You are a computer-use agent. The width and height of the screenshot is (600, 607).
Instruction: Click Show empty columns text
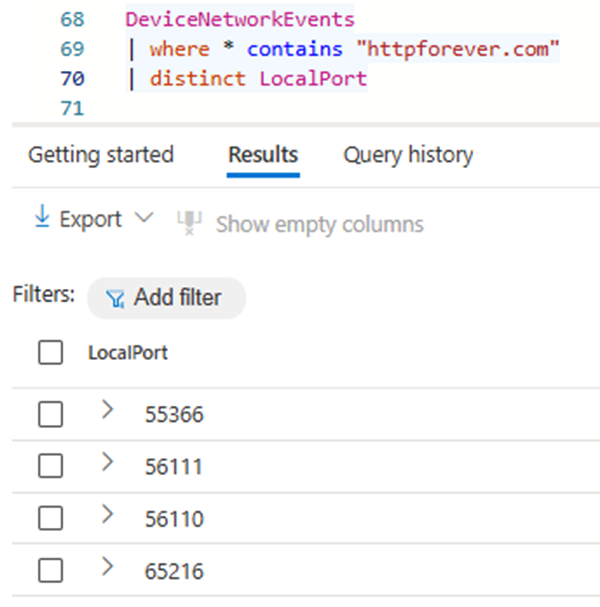[319, 224]
